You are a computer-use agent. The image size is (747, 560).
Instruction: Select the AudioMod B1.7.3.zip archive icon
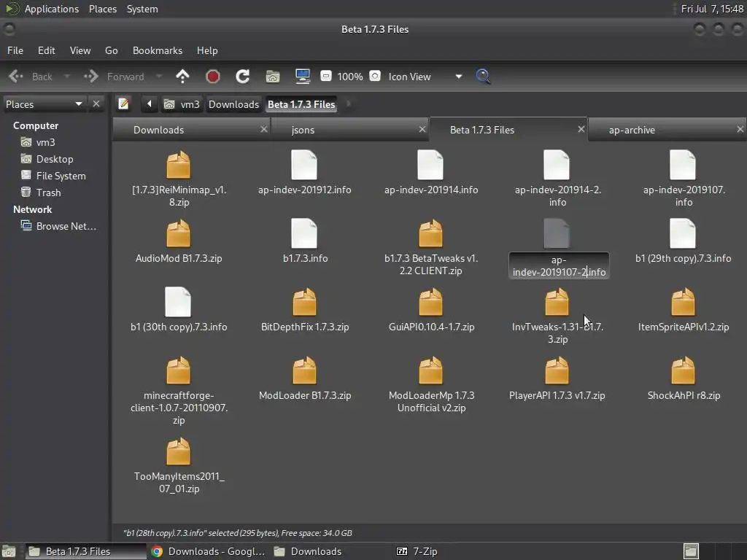(x=178, y=233)
